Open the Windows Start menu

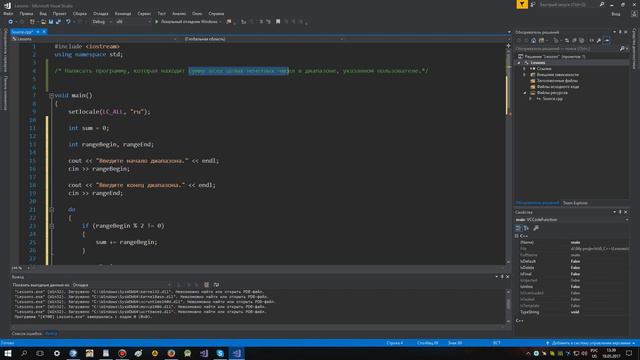coord(8,353)
